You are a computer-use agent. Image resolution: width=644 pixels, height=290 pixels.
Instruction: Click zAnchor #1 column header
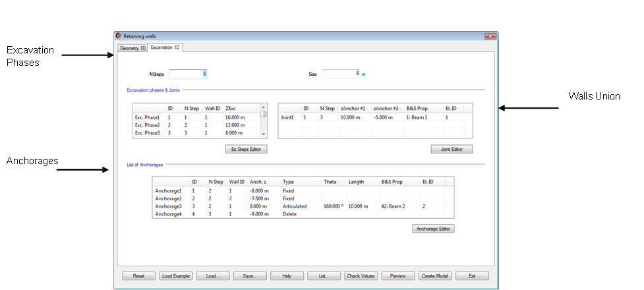(355, 109)
